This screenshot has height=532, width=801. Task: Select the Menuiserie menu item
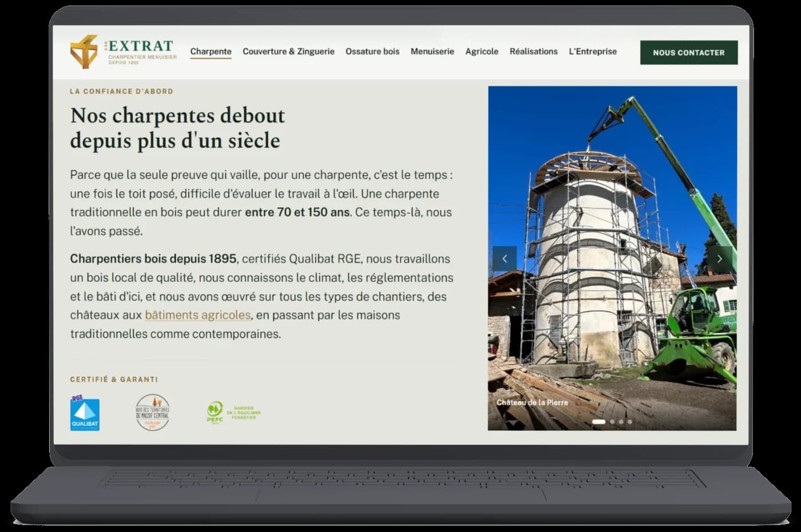(433, 51)
